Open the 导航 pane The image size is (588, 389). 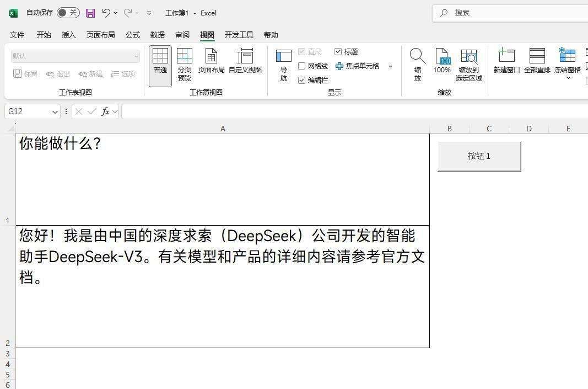click(283, 62)
